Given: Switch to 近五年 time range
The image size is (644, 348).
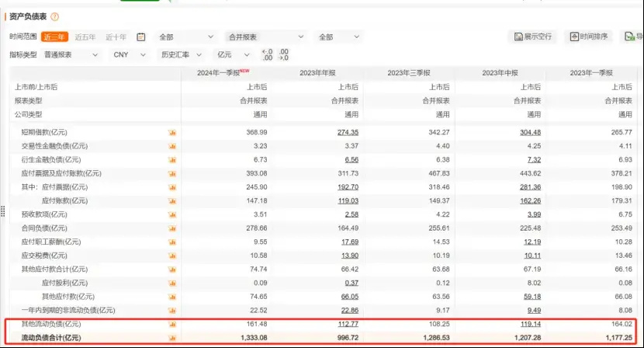Looking at the screenshot, I should pyautogui.click(x=85, y=37).
